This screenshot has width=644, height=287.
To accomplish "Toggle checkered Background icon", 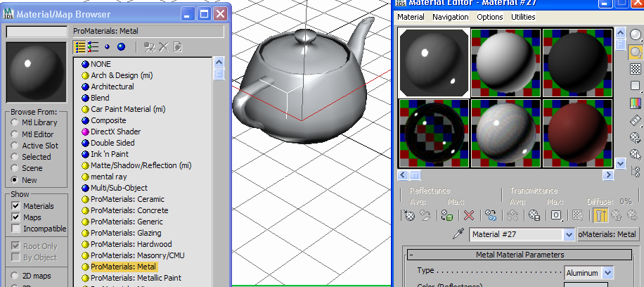I will (636, 69).
